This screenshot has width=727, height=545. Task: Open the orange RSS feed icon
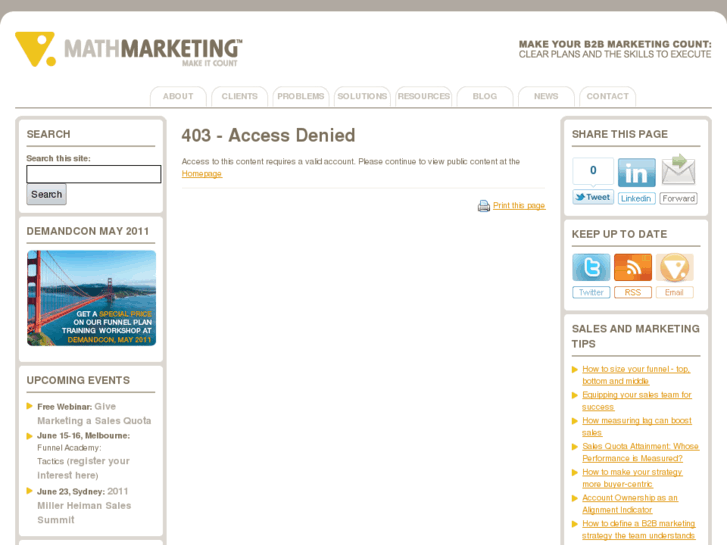point(633,267)
